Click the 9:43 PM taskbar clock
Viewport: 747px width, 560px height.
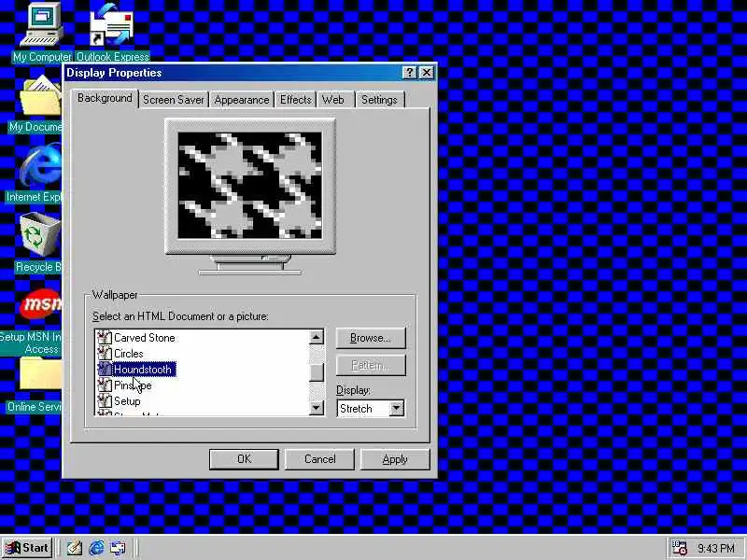coord(715,548)
